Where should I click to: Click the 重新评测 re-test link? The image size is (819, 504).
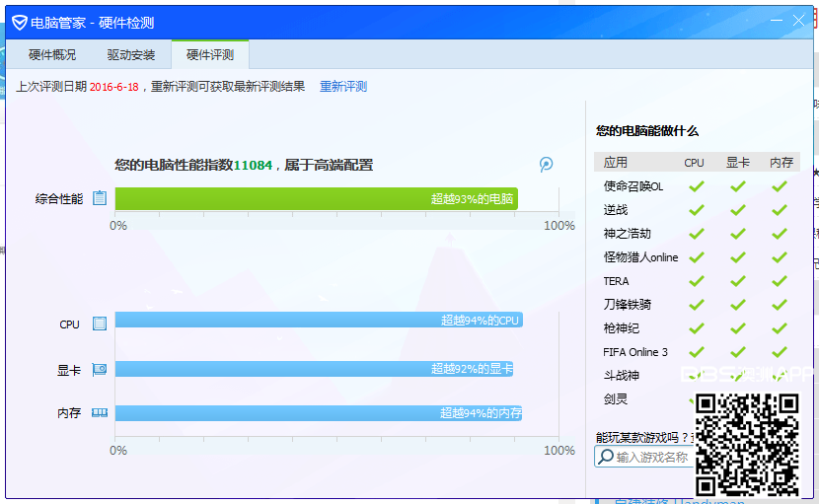tap(343, 87)
